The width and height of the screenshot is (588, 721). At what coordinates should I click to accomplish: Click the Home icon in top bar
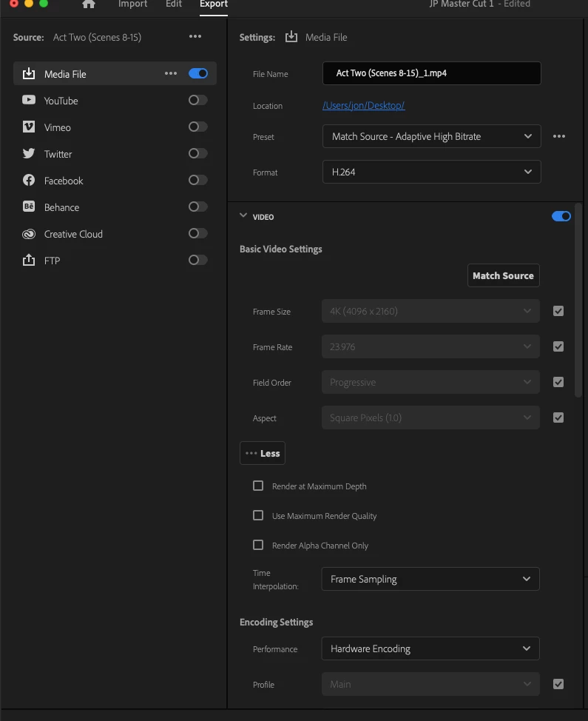pos(89,4)
